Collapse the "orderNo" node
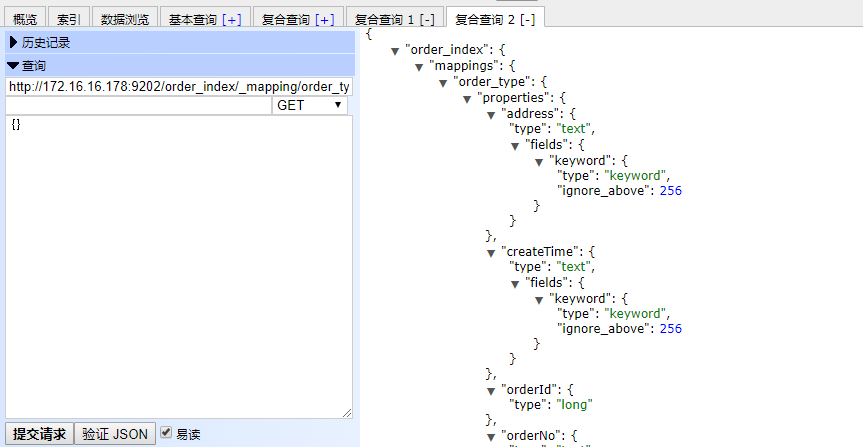863x447 pixels. pyautogui.click(x=491, y=438)
